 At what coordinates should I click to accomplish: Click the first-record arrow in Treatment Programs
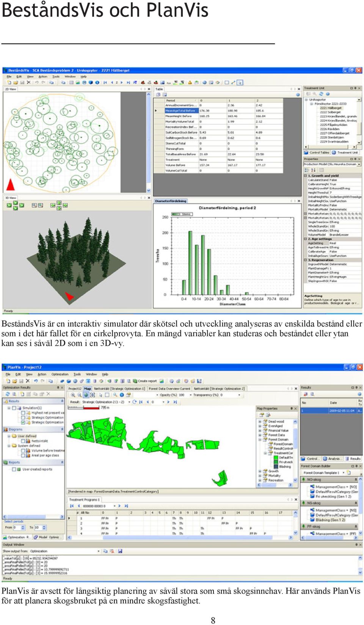(72, 506)
